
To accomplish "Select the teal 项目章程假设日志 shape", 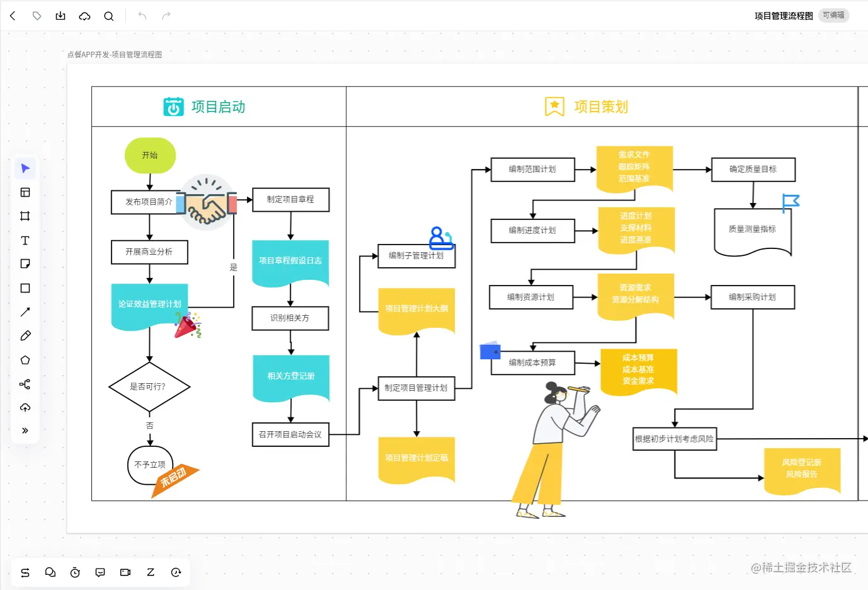I will point(290,264).
